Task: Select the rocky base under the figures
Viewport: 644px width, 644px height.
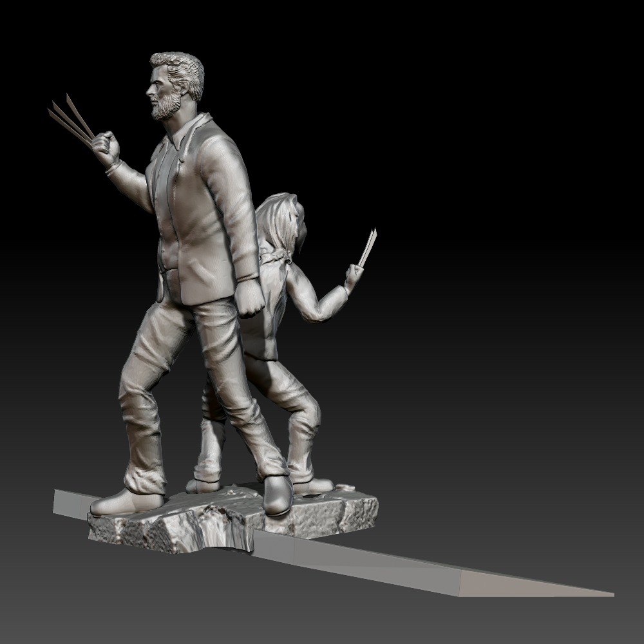Action: pos(233,518)
